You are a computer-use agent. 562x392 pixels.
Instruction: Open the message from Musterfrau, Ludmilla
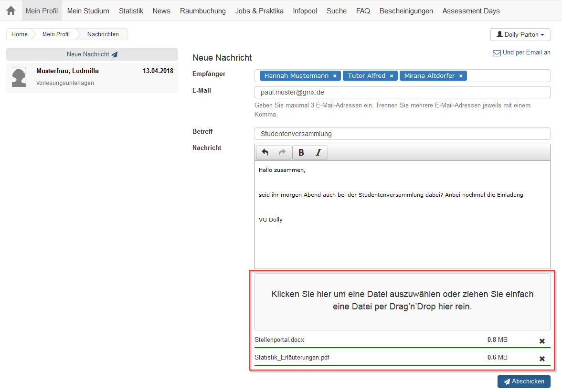tap(92, 77)
